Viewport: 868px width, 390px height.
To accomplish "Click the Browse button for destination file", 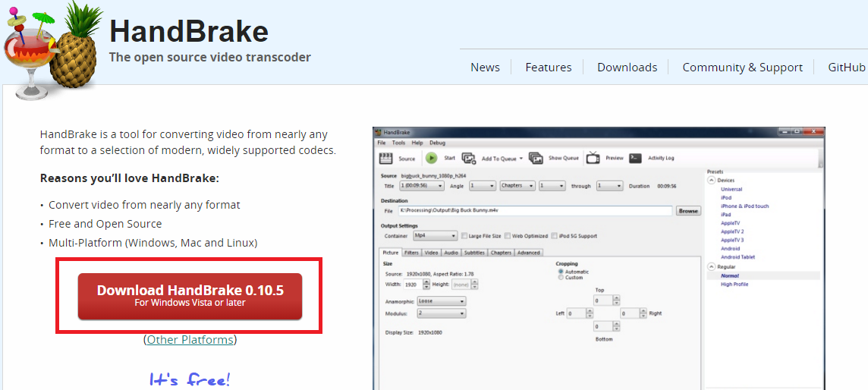I will tap(688, 211).
